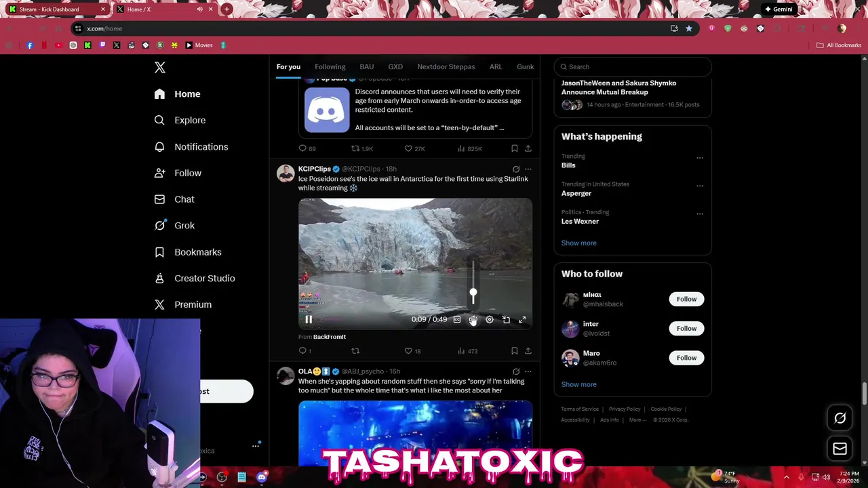Show more under Who to follow
This screenshot has height=488, width=868.
click(579, 384)
